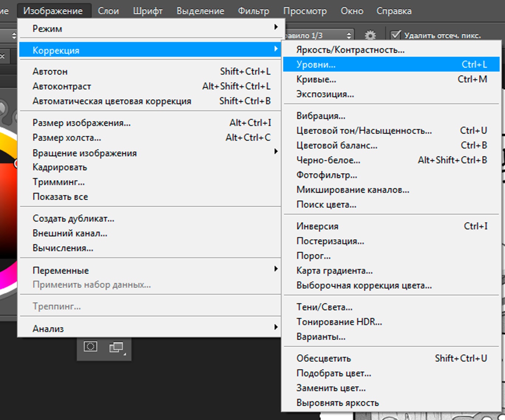Open Вибрация adjustment
This screenshot has width=505, height=420.
[391, 116]
